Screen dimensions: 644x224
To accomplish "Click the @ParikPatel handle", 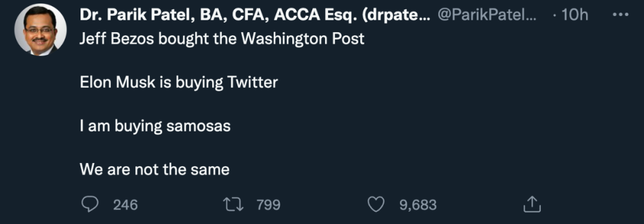I will pyautogui.click(x=487, y=16).
